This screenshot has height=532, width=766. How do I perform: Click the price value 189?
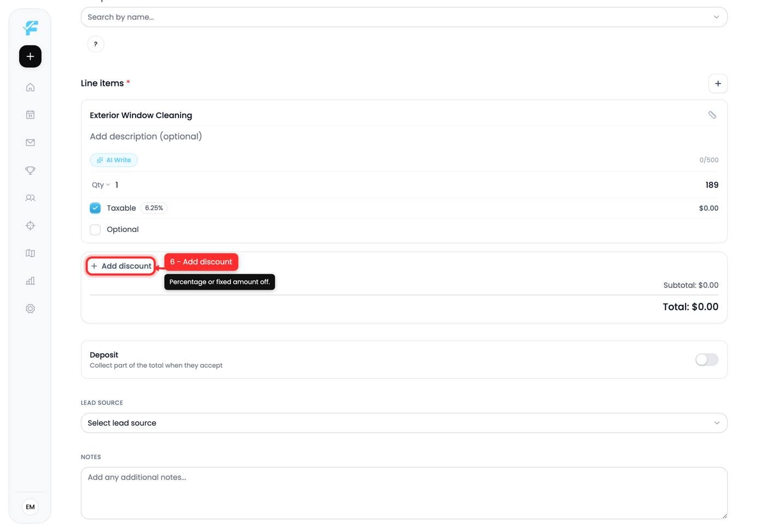pos(712,185)
